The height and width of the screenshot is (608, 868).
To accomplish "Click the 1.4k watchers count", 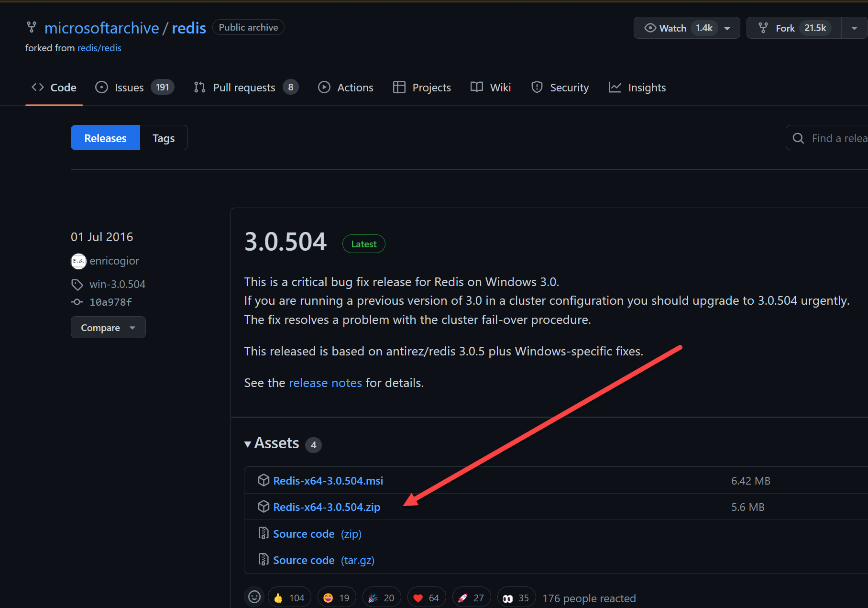I will [704, 28].
